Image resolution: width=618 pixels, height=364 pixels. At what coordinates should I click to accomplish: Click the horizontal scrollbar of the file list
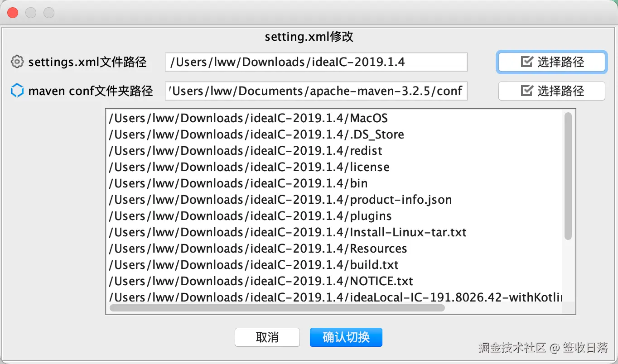click(277, 308)
